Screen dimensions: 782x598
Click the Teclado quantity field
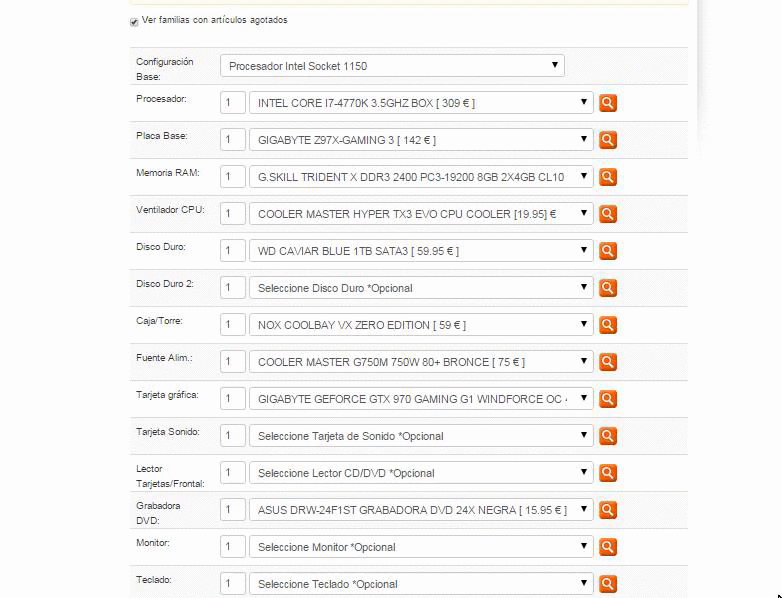[233, 584]
